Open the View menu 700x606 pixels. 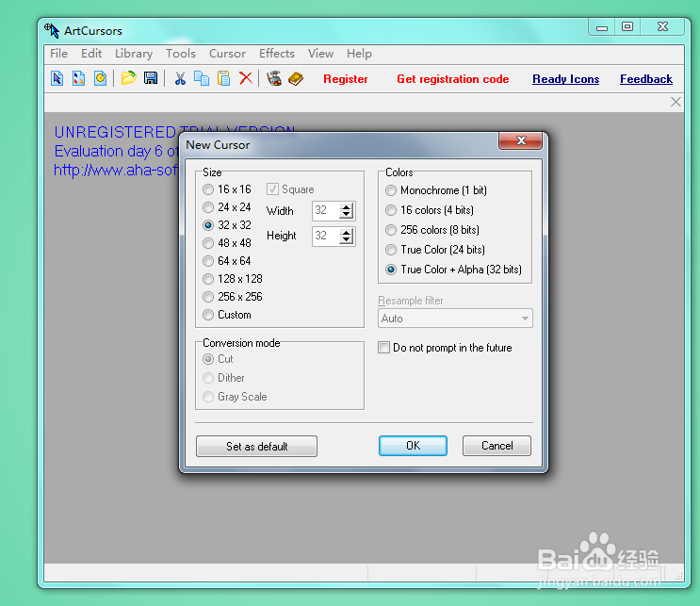[320, 54]
